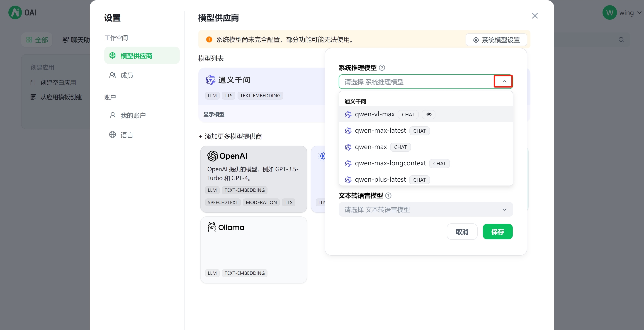
Task: Expand the 文本转语音模型 dropdown
Action: coord(426,209)
